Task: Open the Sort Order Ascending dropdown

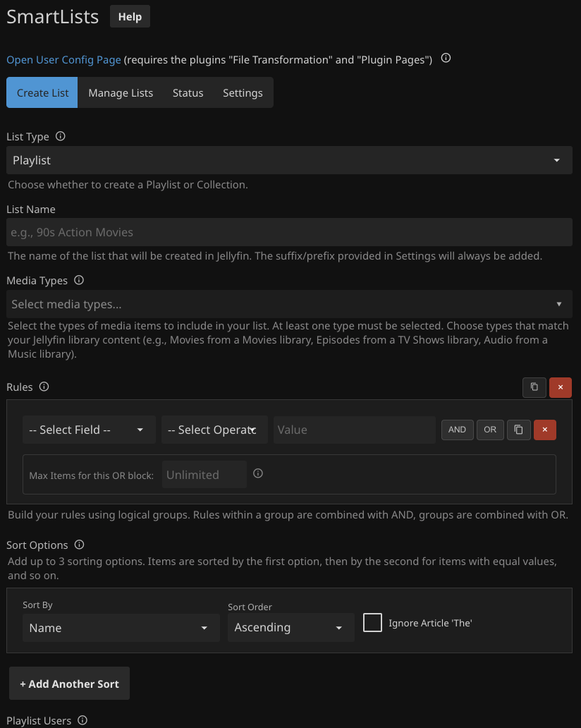Action: point(291,627)
